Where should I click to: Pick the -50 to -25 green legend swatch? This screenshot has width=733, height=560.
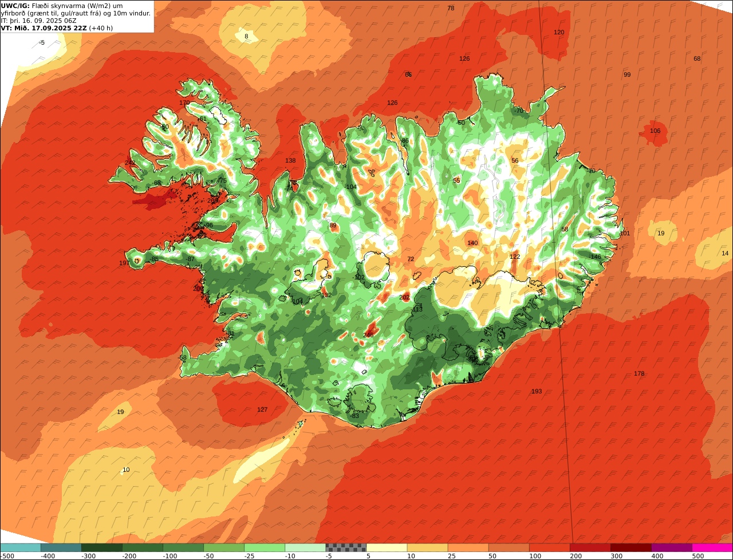[224, 547]
